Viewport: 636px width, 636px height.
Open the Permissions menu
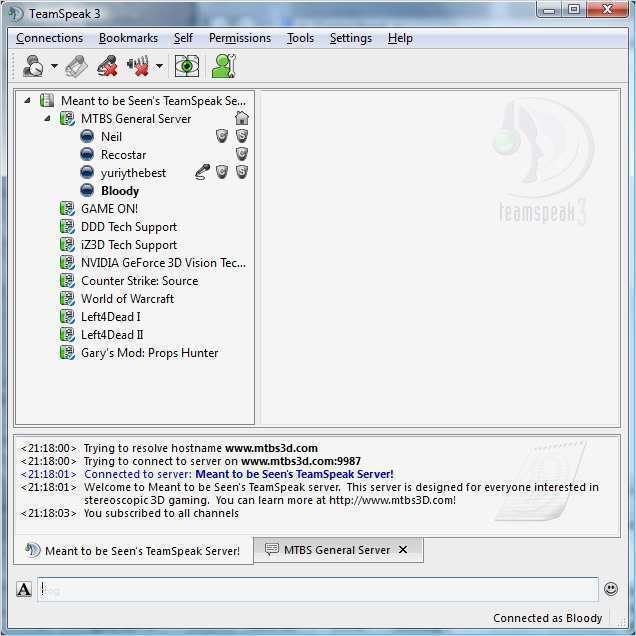click(x=240, y=38)
